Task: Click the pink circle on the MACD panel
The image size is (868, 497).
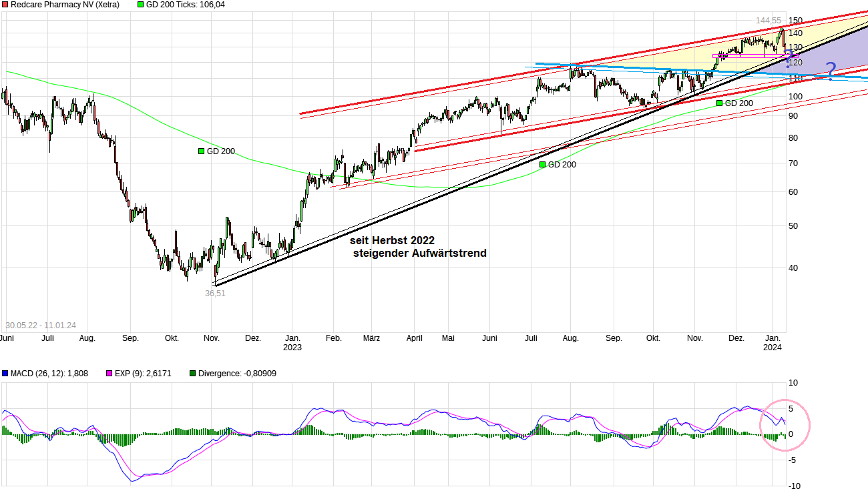Action: [785, 425]
